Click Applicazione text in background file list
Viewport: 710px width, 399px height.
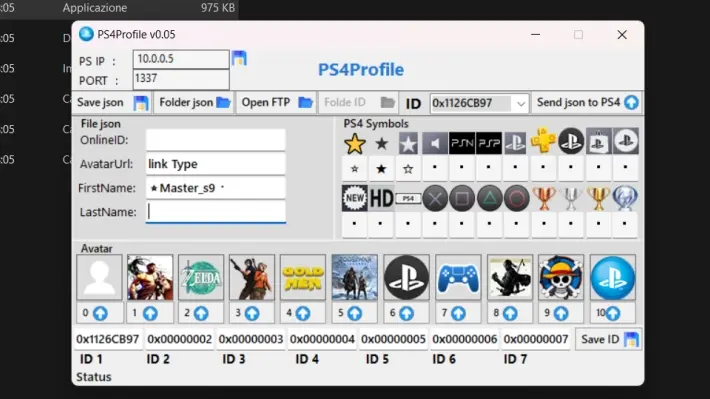pos(95,8)
